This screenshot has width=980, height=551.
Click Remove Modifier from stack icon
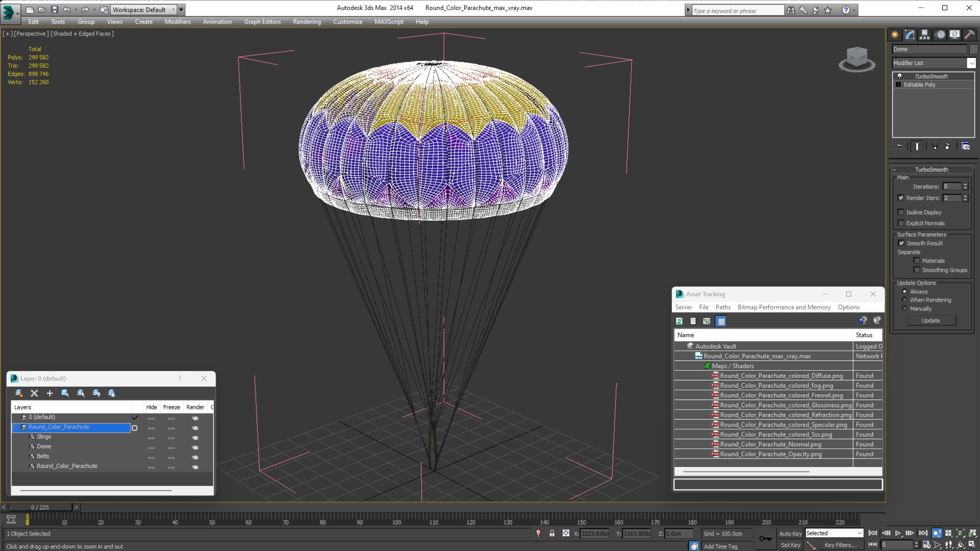click(947, 146)
